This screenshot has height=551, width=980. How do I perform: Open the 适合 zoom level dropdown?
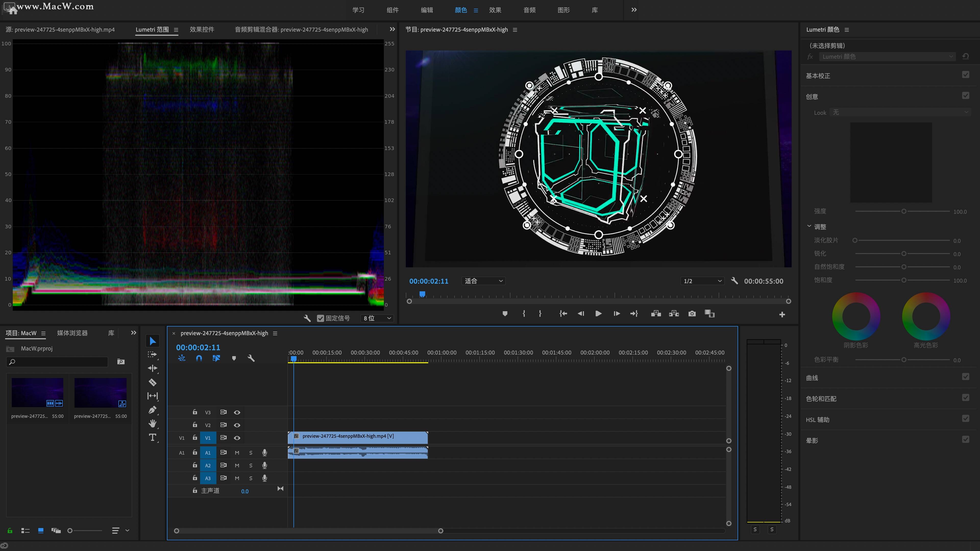click(484, 281)
